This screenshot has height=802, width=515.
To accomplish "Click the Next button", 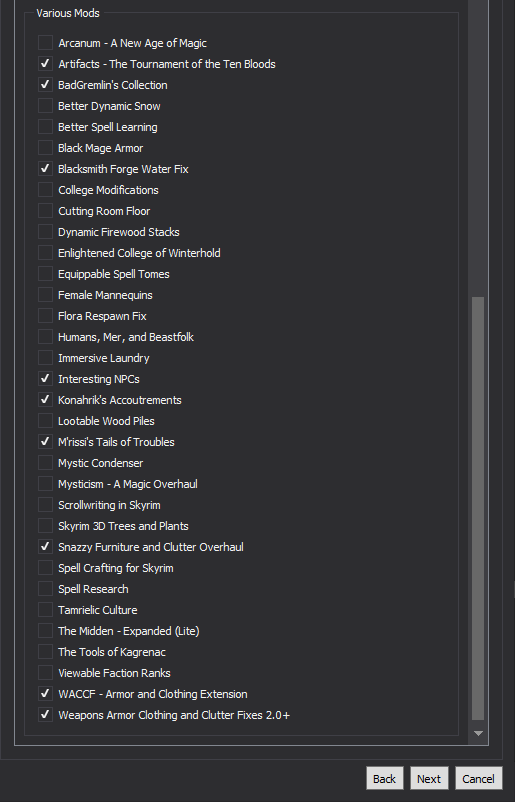I will (x=429, y=778).
